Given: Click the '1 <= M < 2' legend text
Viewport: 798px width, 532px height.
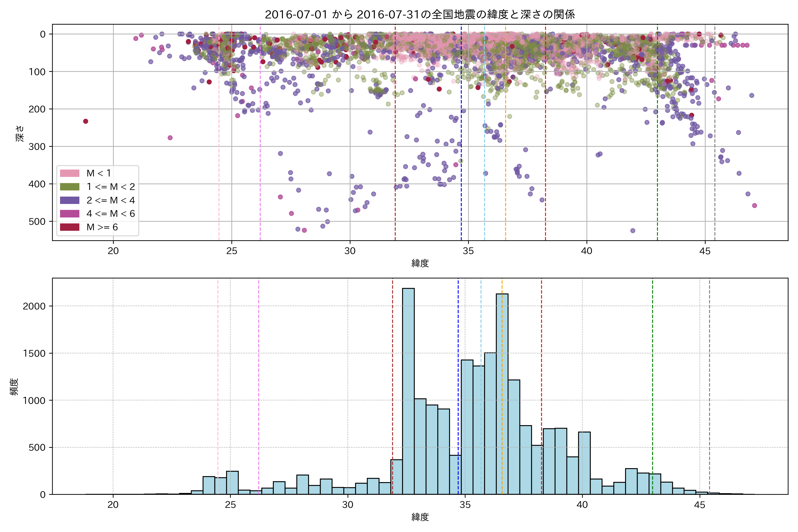Looking at the screenshot, I should tap(111, 187).
